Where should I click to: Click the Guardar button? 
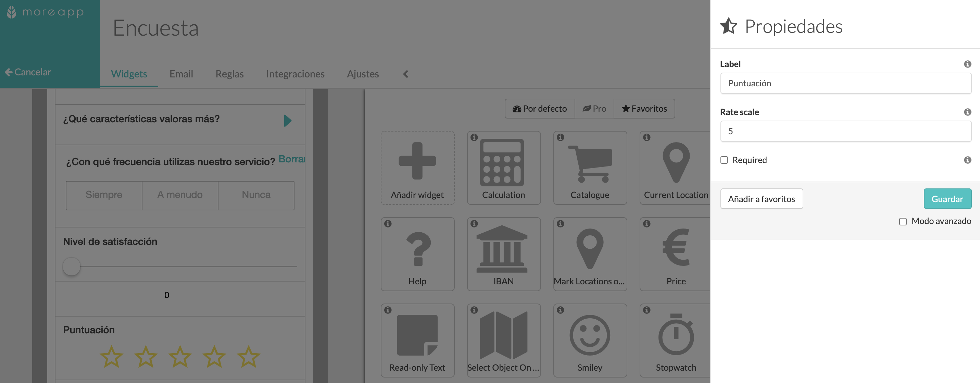[x=947, y=199]
